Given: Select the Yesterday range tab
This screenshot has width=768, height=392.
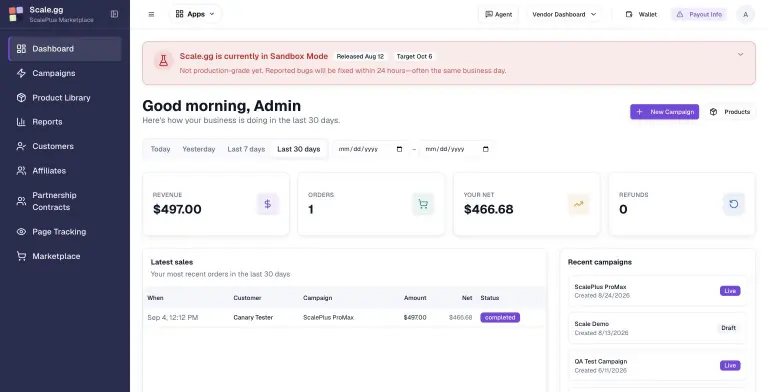Looking at the screenshot, I should (x=199, y=149).
